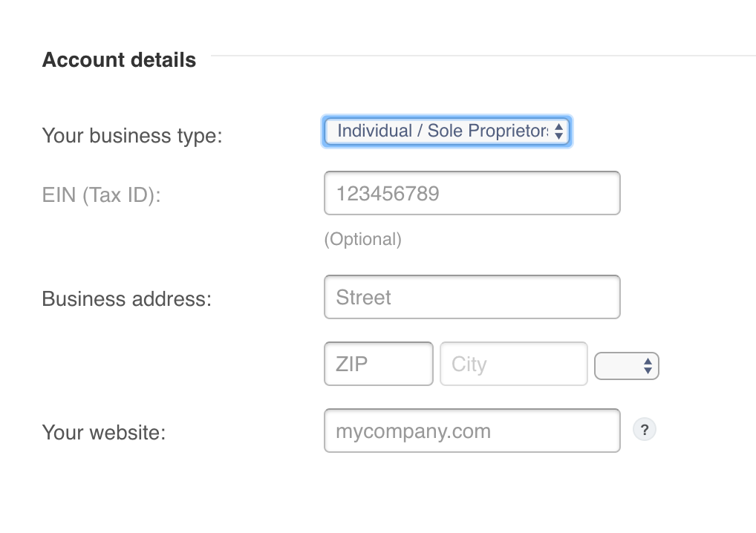
Task: Select the ZIP code field
Action: (378, 364)
